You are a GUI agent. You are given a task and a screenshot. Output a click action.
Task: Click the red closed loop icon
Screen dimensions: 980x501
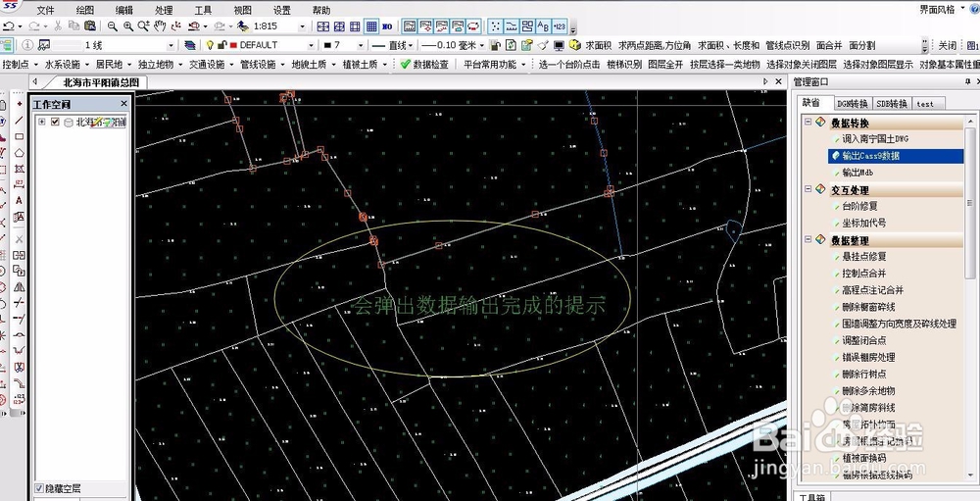[x=473, y=26]
